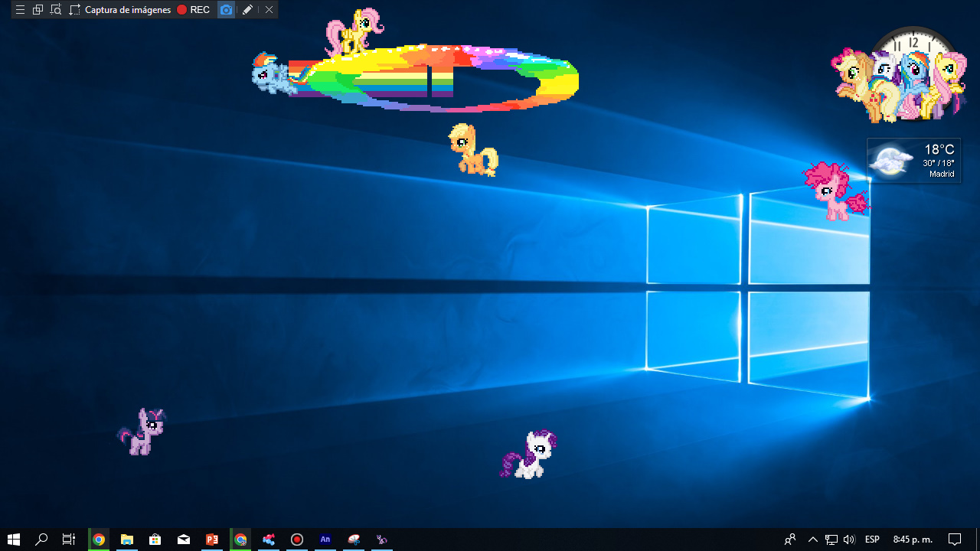Click the Rarity desktop pony
This screenshot has width=980, height=551.
point(528,455)
